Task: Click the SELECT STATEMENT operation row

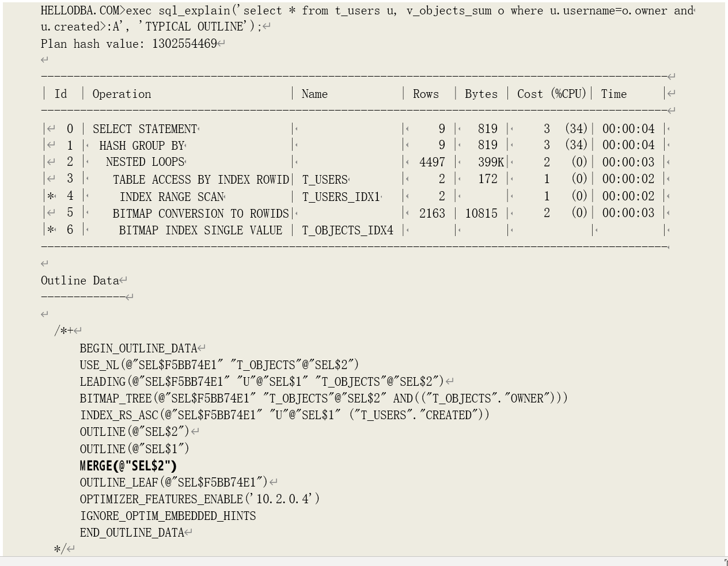Action: point(145,129)
